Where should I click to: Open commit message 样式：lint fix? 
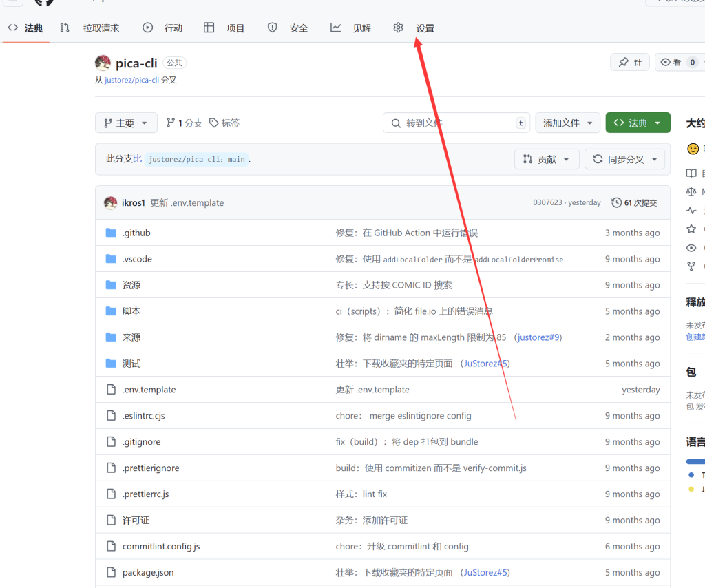click(x=361, y=494)
